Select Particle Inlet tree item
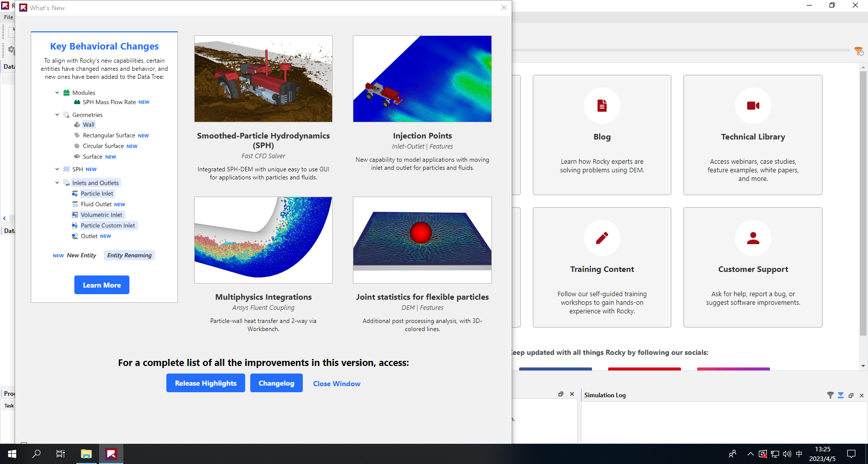868x464 pixels. point(97,194)
